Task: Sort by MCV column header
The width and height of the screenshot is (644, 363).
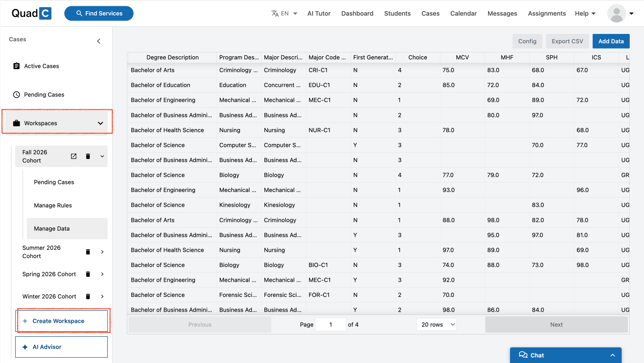Action: pyautogui.click(x=462, y=57)
